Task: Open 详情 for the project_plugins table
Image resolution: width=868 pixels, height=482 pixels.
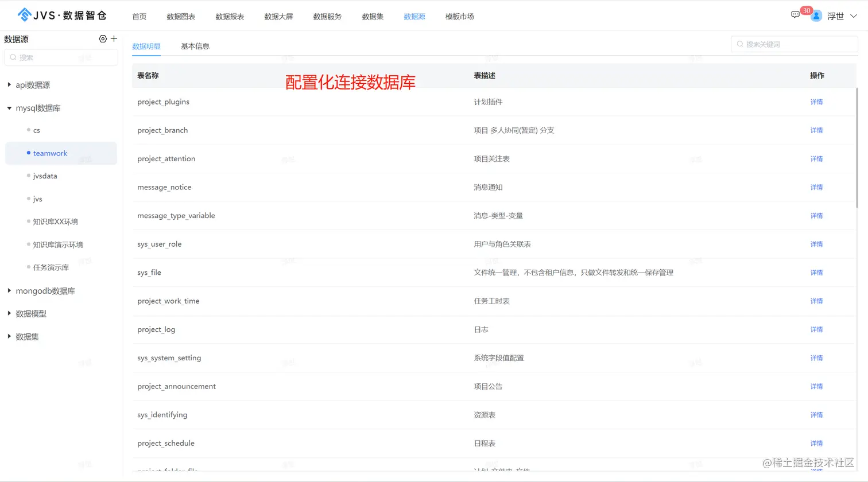Action: (816, 102)
